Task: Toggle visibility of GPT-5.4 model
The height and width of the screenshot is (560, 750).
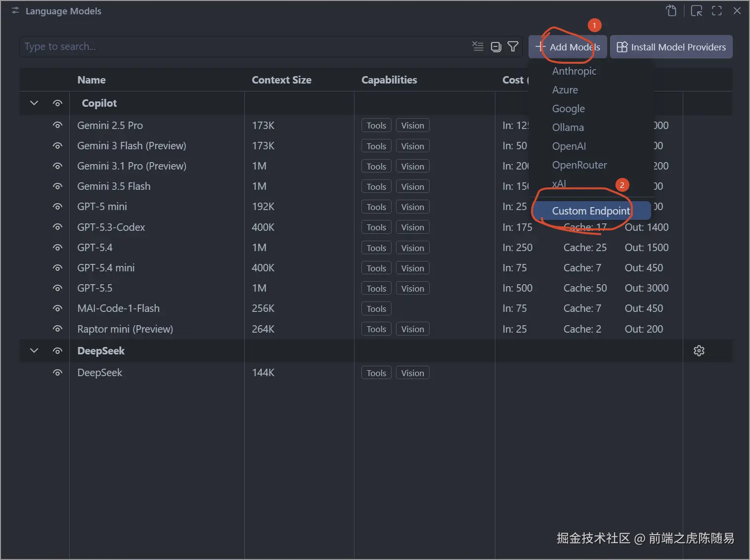Action: pos(58,248)
